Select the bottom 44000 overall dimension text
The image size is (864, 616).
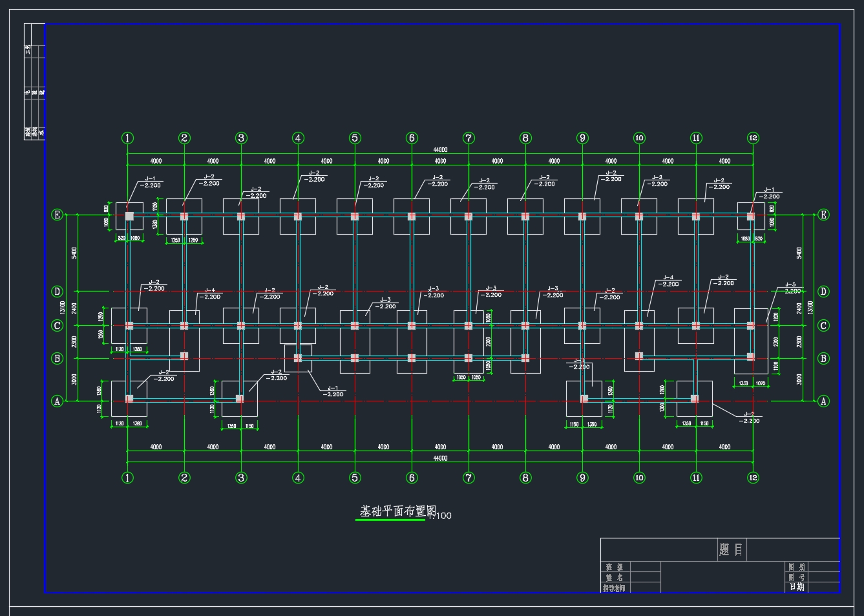440,458
